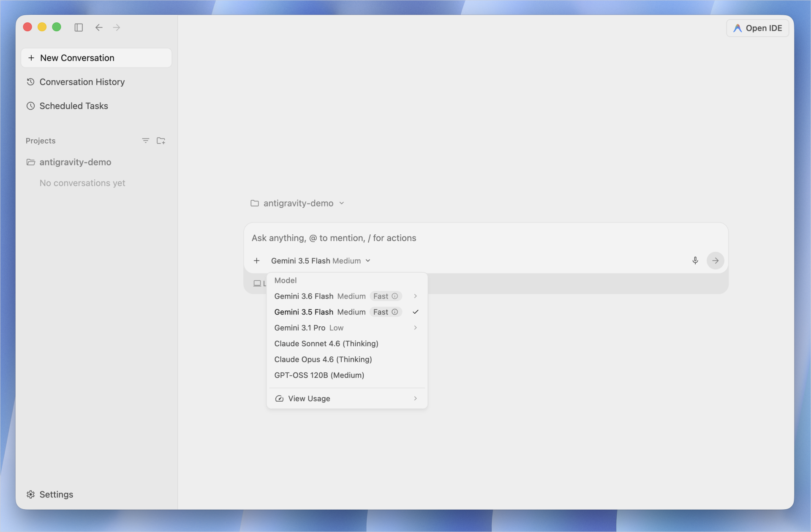
Task: Click the "No conversations yet" text
Action: (x=82, y=183)
